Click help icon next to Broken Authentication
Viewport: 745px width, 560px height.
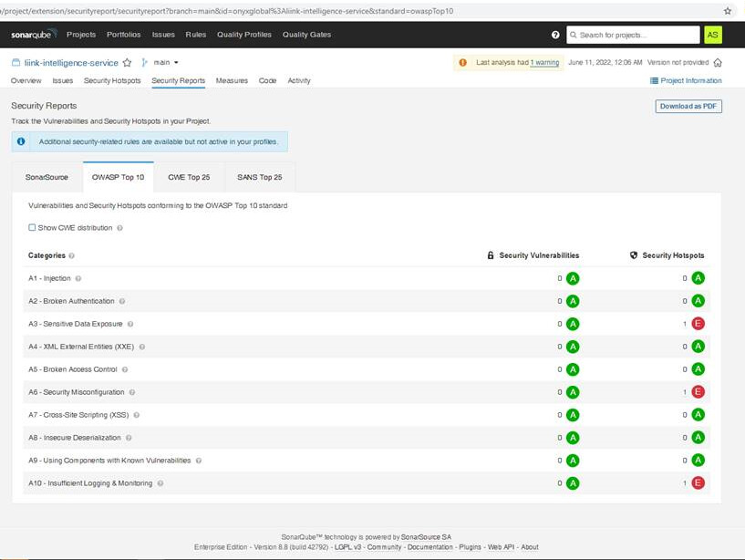coord(122,301)
